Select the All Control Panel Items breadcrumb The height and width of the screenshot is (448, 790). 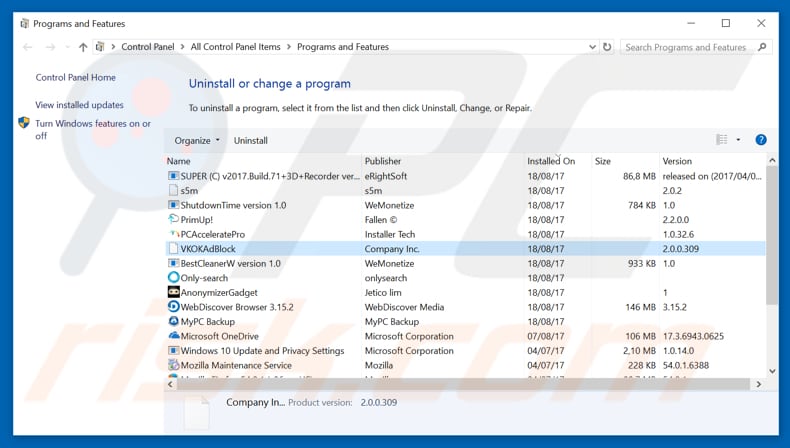pyautogui.click(x=235, y=47)
